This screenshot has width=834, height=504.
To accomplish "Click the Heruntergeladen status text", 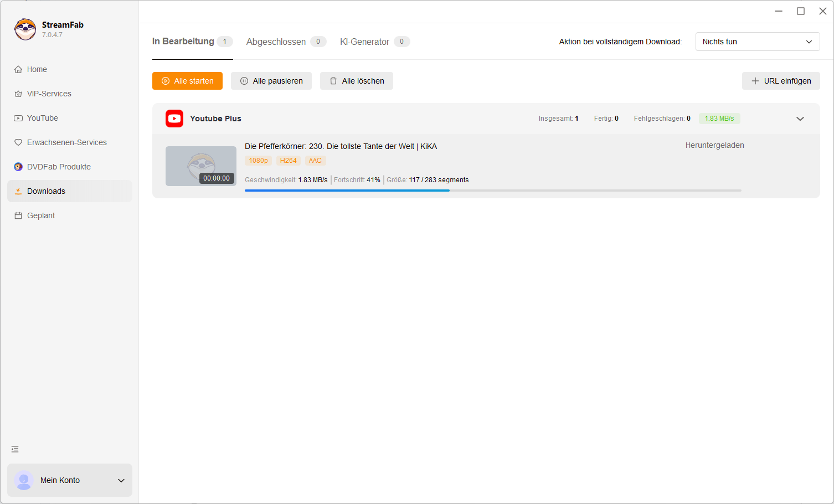I will 715,145.
